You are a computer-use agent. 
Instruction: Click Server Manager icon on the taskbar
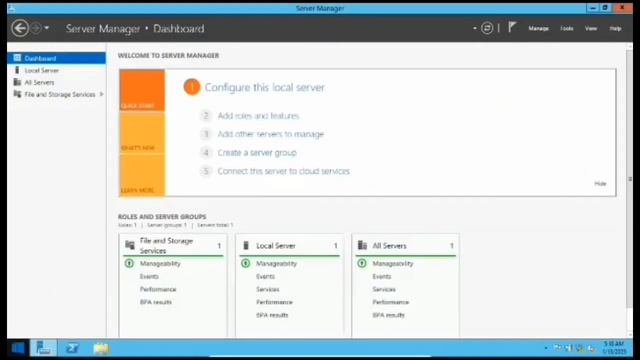(x=43, y=348)
